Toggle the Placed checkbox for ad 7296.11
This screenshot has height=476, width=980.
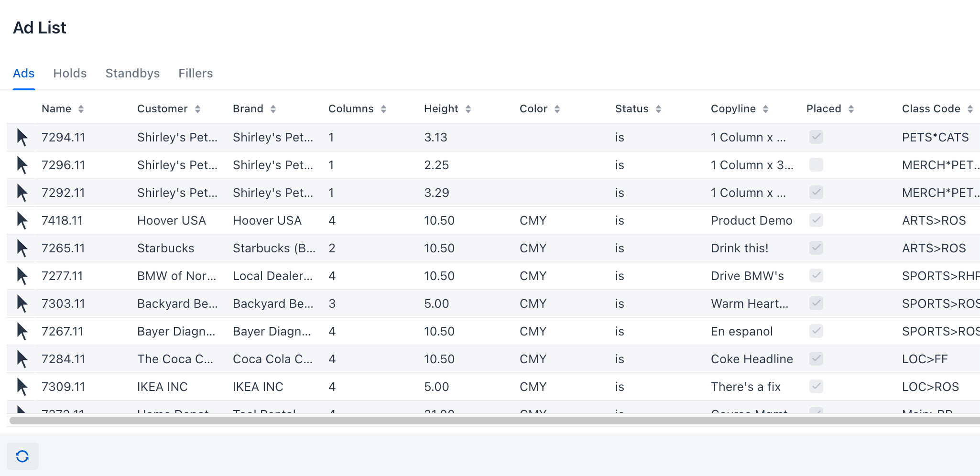[x=816, y=165]
